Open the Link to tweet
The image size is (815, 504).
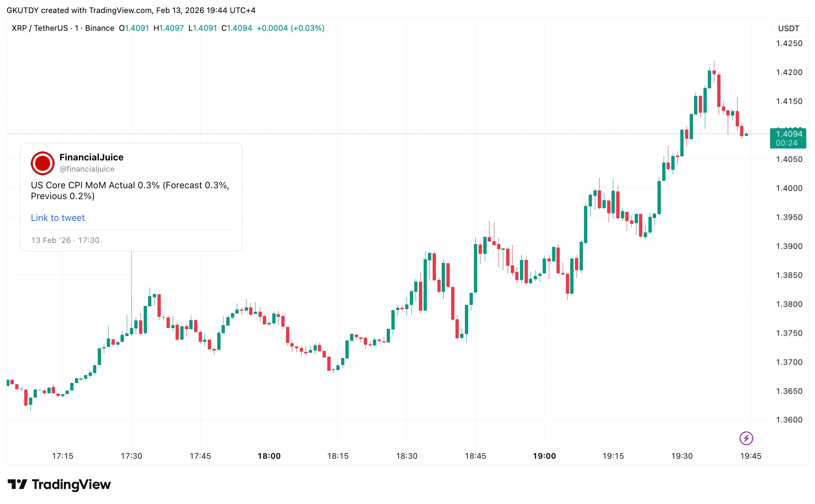58,218
